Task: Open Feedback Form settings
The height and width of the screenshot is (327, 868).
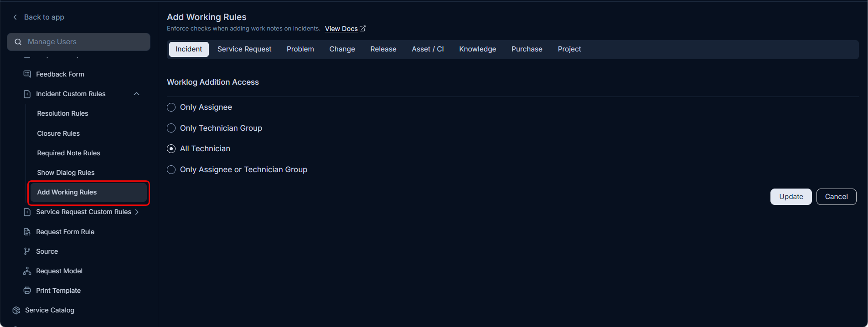Action: click(60, 74)
